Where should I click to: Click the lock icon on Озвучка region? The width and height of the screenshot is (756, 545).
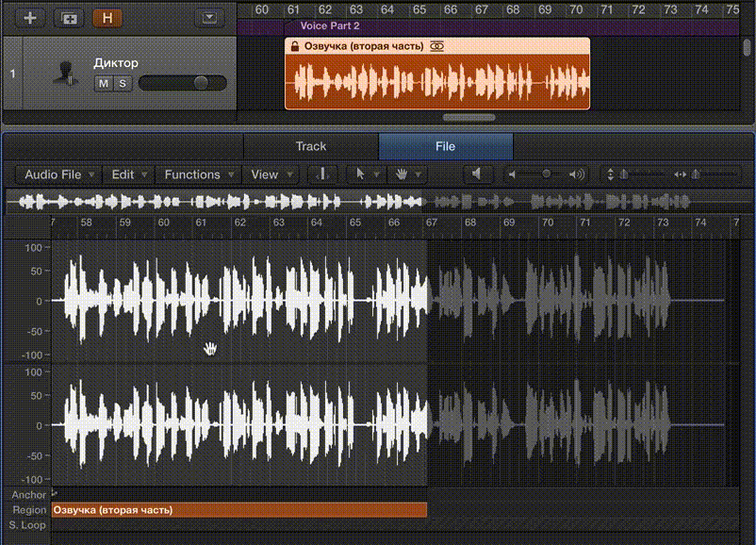(295, 46)
